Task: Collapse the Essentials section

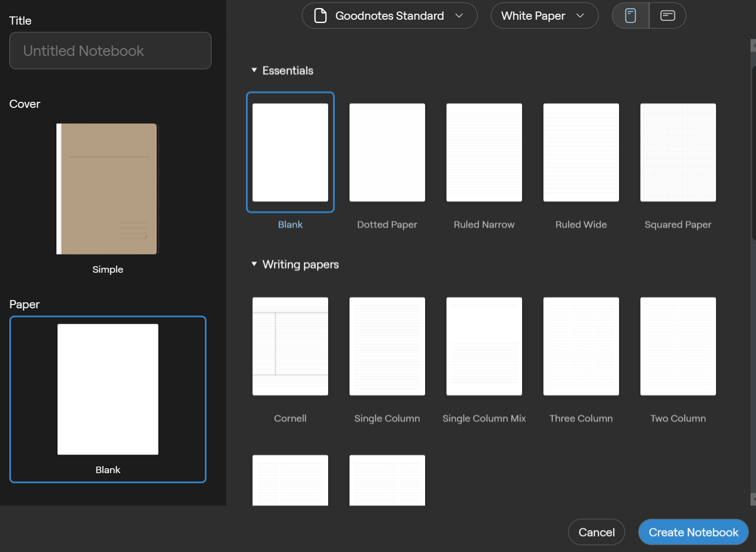Action: point(254,70)
